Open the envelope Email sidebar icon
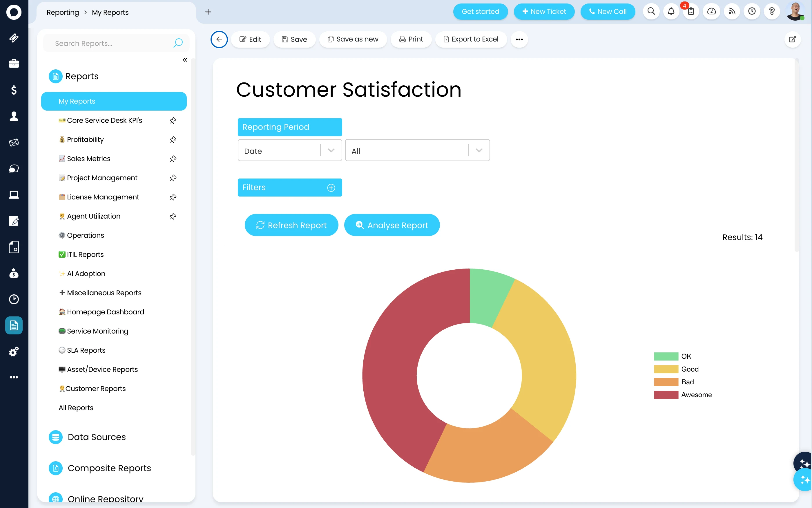The height and width of the screenshot is (508, 812). (x=14, y=143)
